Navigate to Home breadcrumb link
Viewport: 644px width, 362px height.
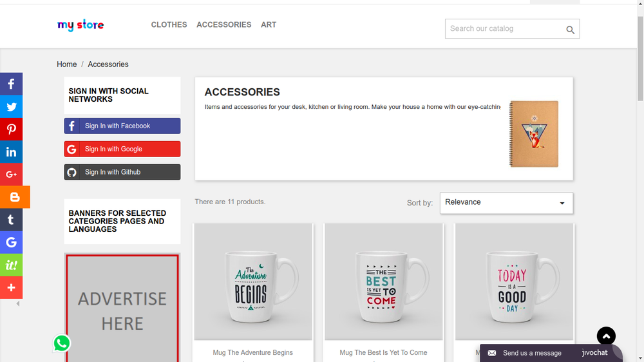tap(66, 64)
